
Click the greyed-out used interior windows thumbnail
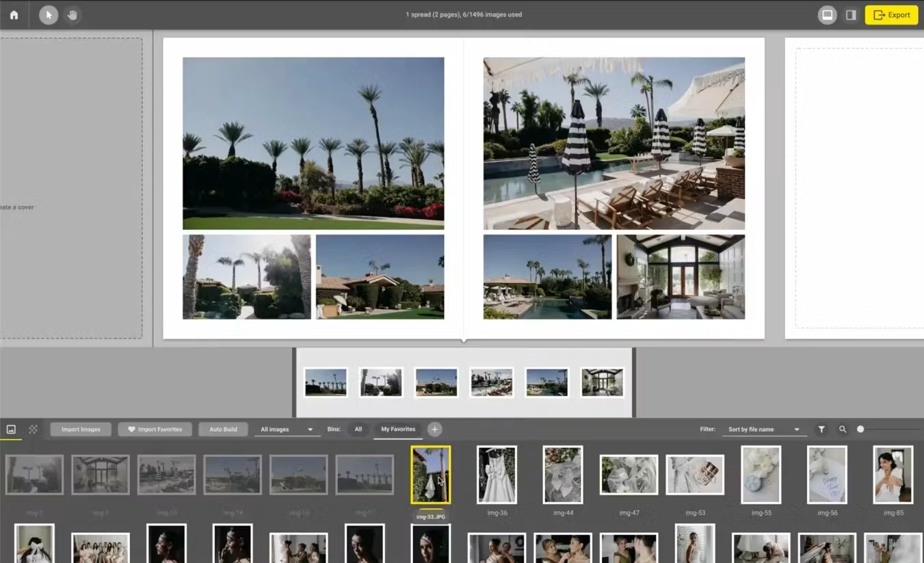(101, 475)
